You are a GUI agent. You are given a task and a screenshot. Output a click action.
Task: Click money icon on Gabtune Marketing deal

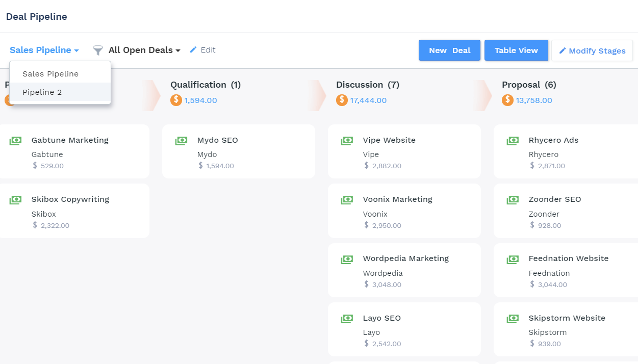[x=15, y=141]
